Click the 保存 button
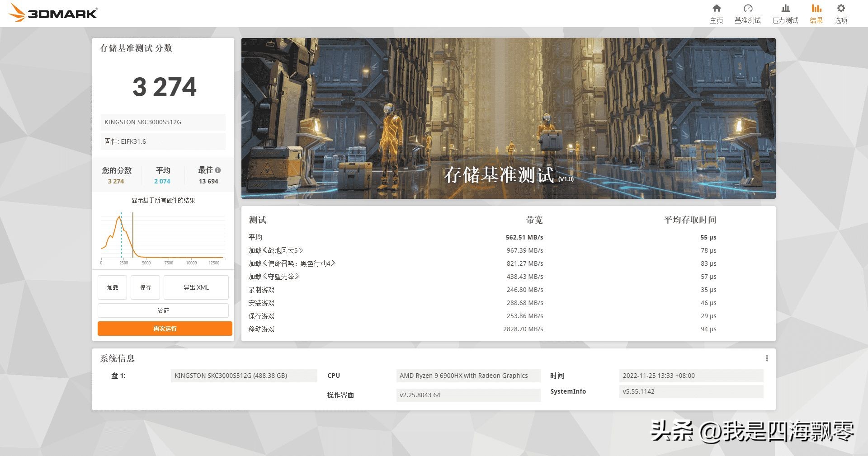Image resolution: width=868 pixels, height=456 pixels. click(146, 287)
